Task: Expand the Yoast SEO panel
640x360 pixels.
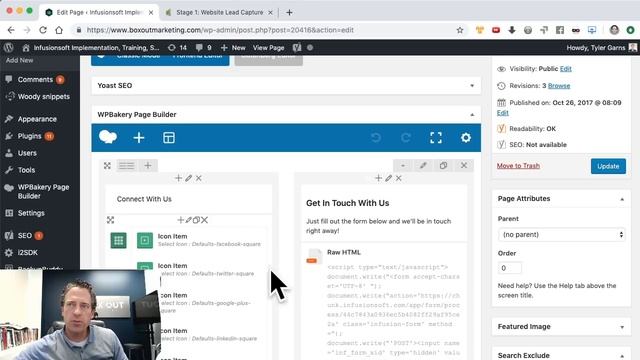Action: pyautogui.click(x=472, y=86)
